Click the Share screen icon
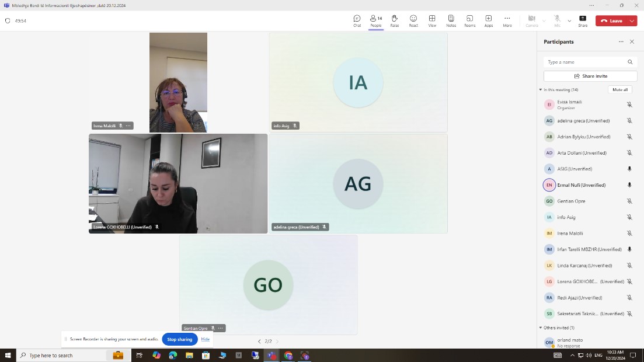 pos(583,20)
